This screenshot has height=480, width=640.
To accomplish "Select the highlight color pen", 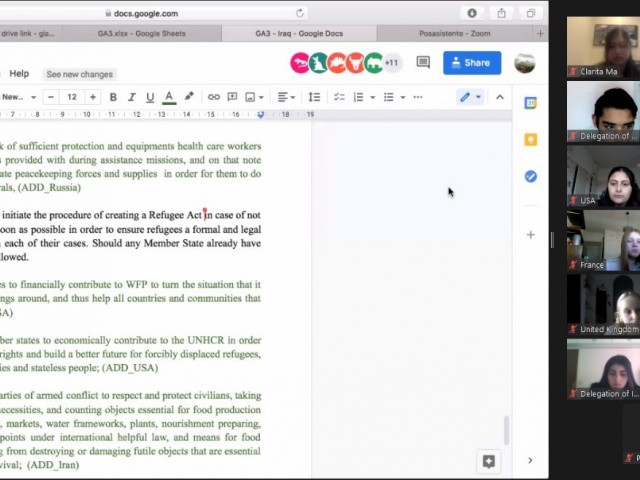I will click(189, 97).
